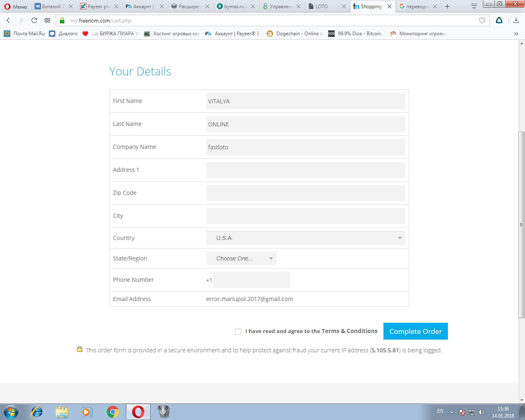Check the Terms & Conditions agreement box
This screenshot has height=420, width=525.
pyautogui.click(x=238, y=331)
